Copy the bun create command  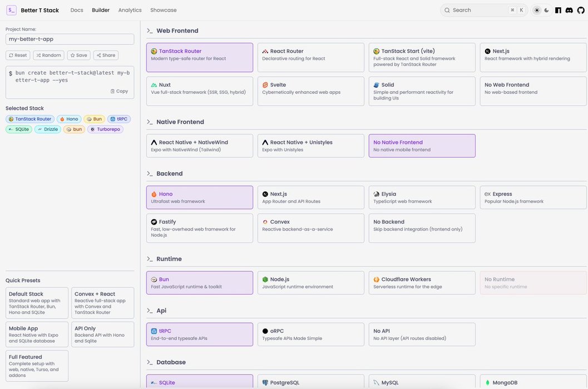(119, 91)
